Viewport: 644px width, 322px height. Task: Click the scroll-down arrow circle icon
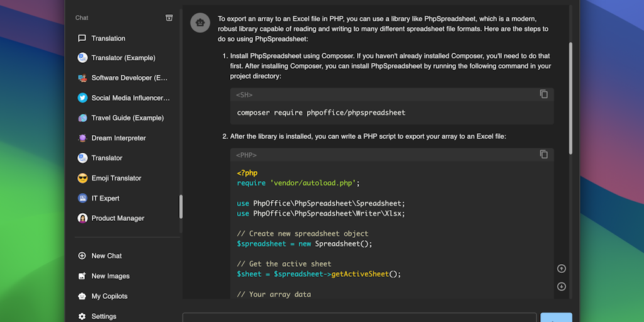[x=562, y=287]
